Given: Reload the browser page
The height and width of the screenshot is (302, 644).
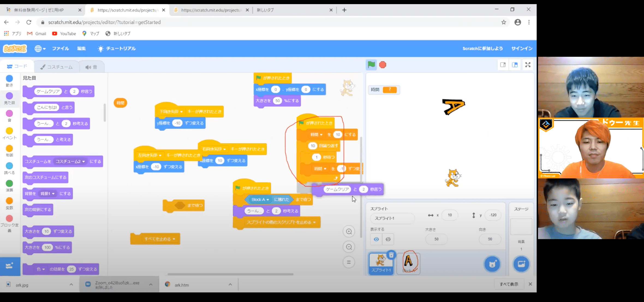Looking at the screenshot, I should (x=29, y=22).
